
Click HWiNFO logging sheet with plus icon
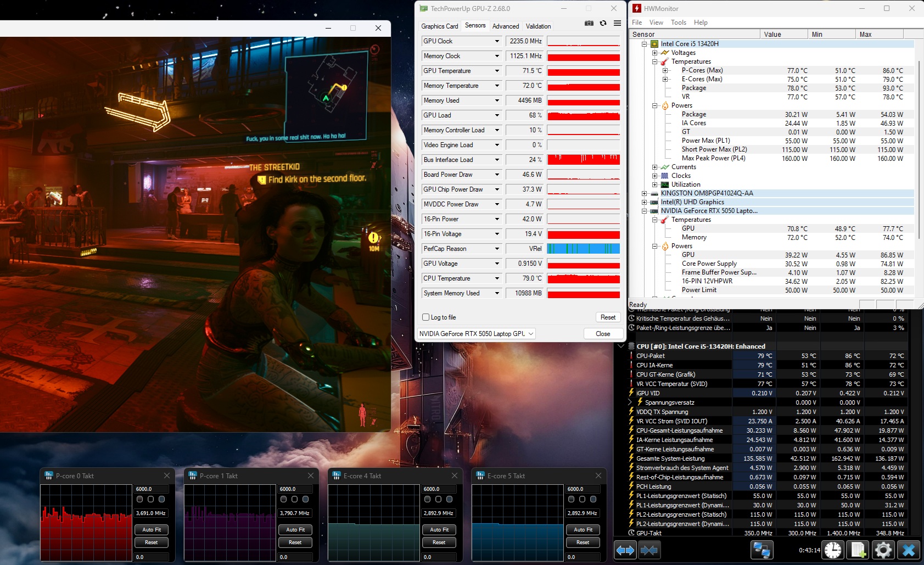(859, 550)
